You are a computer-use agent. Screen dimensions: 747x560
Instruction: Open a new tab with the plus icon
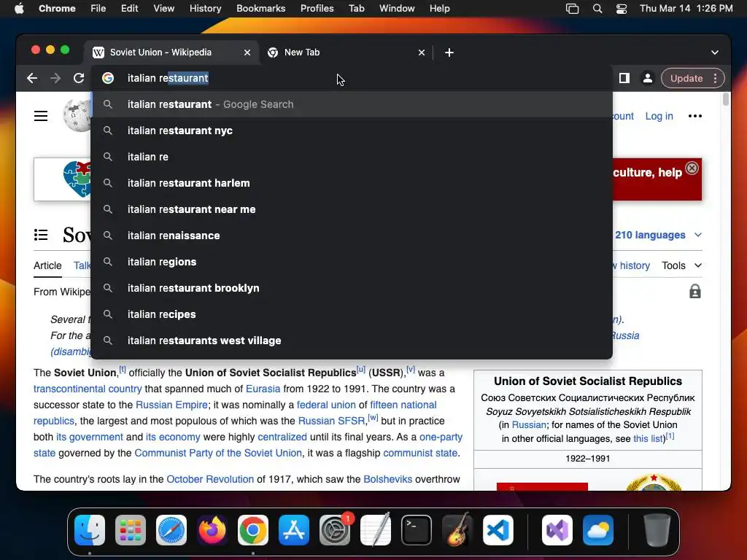point(449,52)
